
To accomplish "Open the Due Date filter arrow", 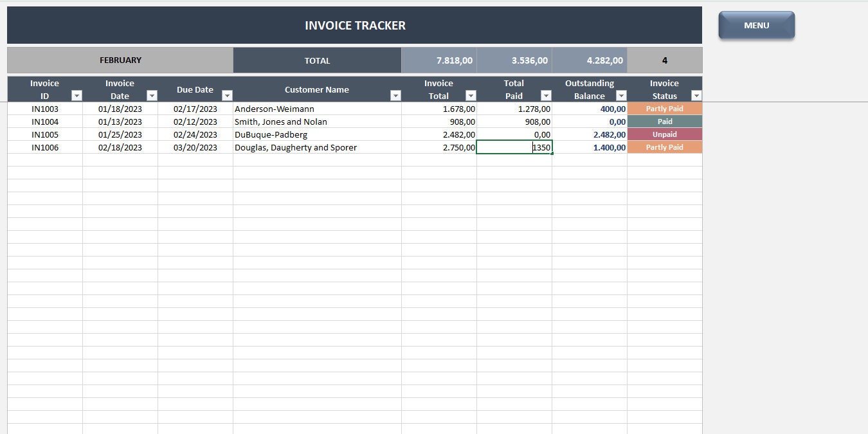I will 227,95.
